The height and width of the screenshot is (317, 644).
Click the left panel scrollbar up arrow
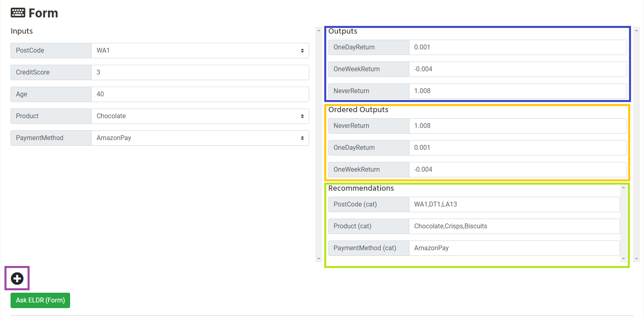[x=319, y=30]
